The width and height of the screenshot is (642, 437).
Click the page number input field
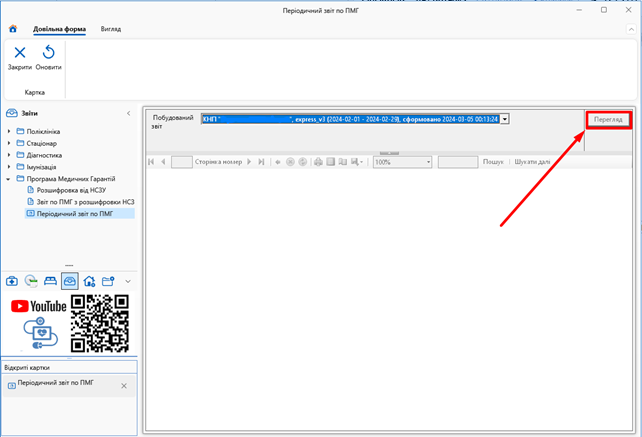(x=182, y=162)
